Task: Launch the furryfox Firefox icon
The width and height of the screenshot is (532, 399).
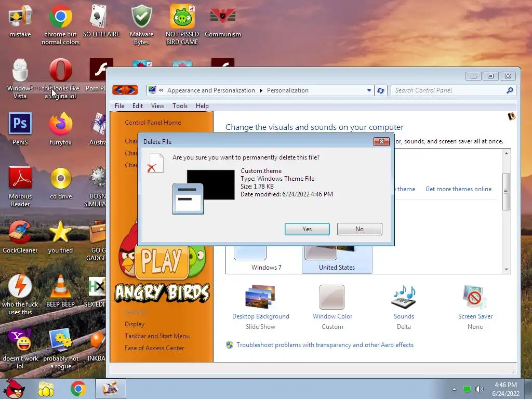Action: tap(60, 124)
